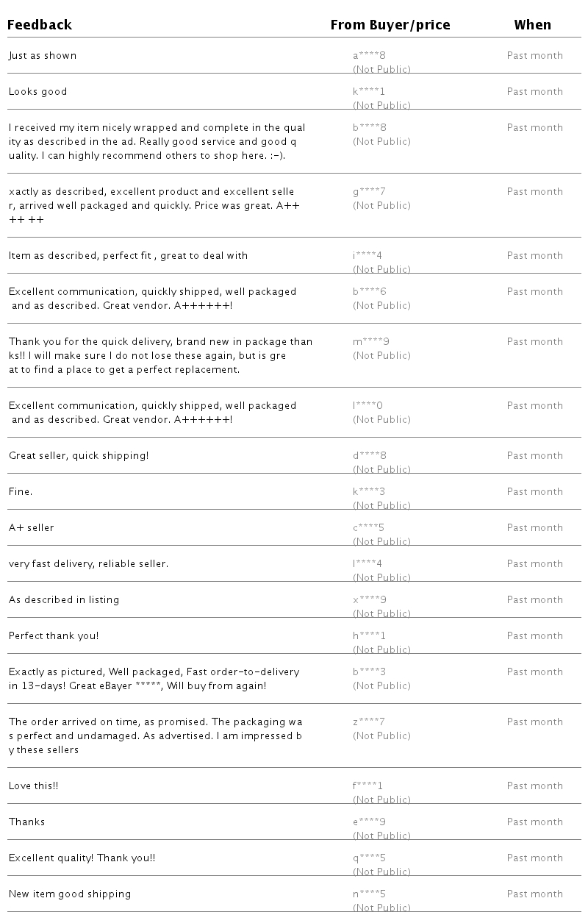This screenshot has height=912, width=588.
Task: Select buyer g****7 username
Action: (369, 192)
